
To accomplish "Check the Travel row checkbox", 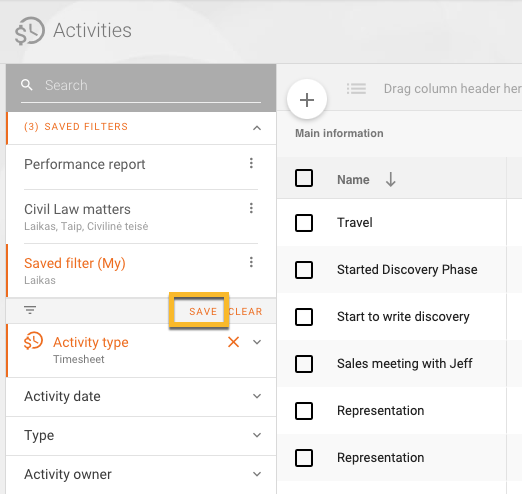I will (304, 223).
